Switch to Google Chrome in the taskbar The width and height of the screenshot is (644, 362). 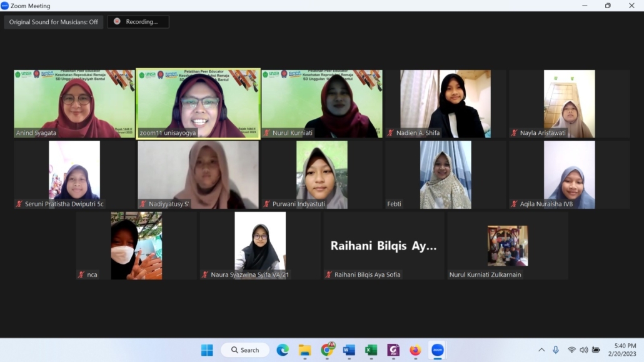[327, 350]
